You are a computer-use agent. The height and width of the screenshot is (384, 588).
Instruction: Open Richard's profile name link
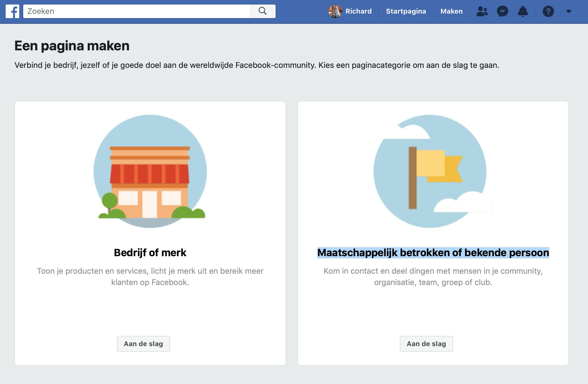tap(358, 11)
